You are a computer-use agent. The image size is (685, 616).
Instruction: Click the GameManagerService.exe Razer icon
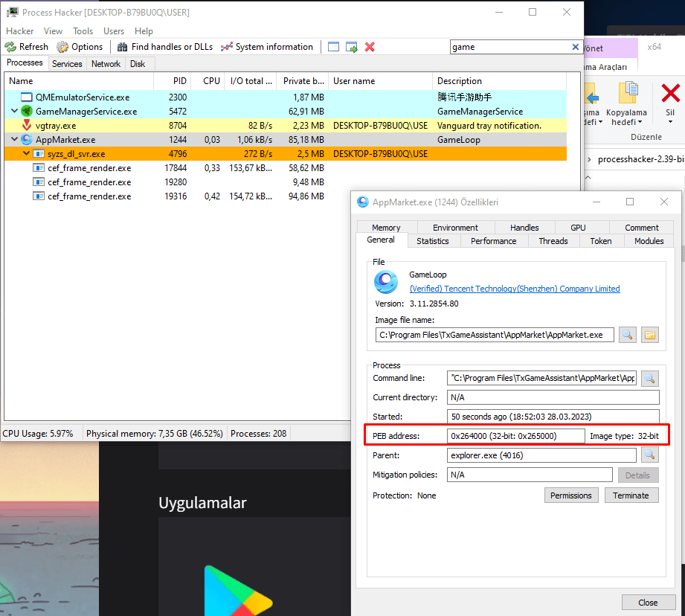(x=27, y=111)
